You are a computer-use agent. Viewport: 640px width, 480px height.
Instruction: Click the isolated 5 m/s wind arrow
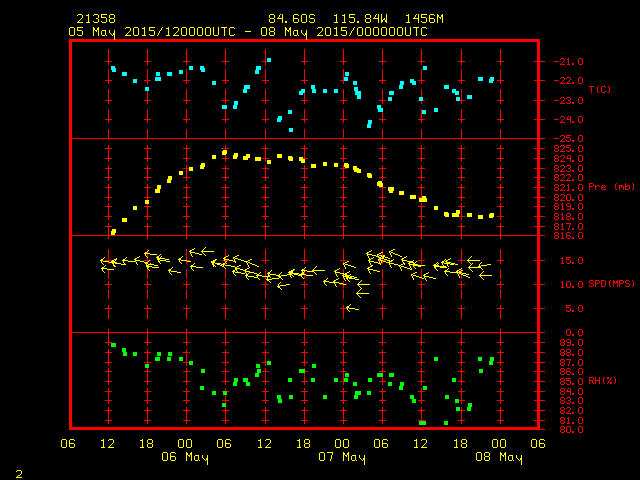(352, 309)
